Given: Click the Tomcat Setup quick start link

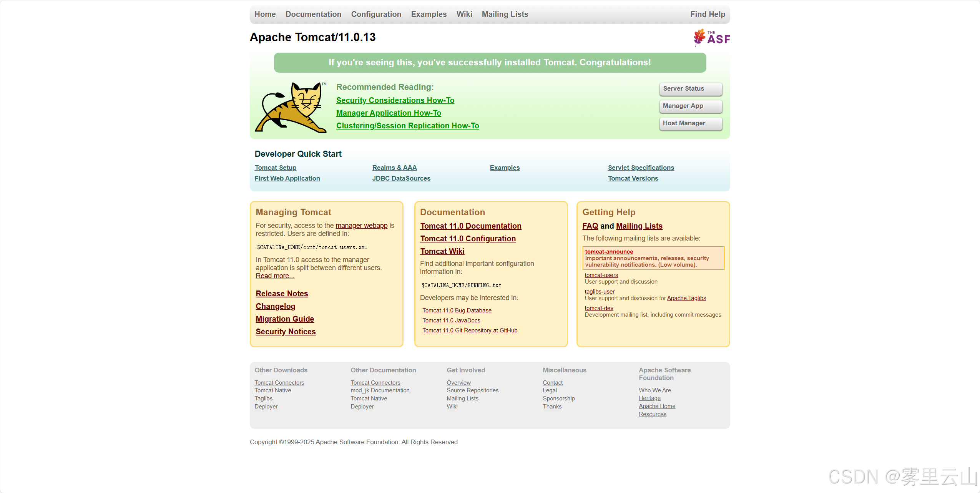Looking at the screenshot, I should tap(275, 168).
